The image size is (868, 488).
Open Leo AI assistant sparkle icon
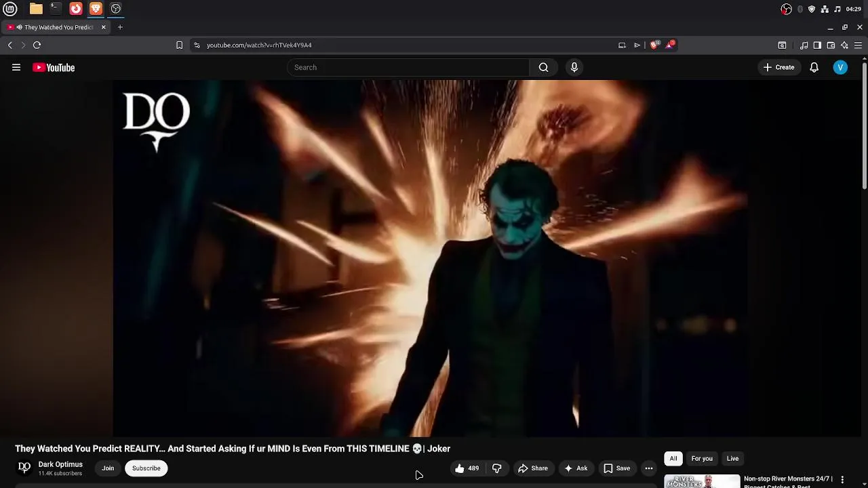click(x=844, y=45)
